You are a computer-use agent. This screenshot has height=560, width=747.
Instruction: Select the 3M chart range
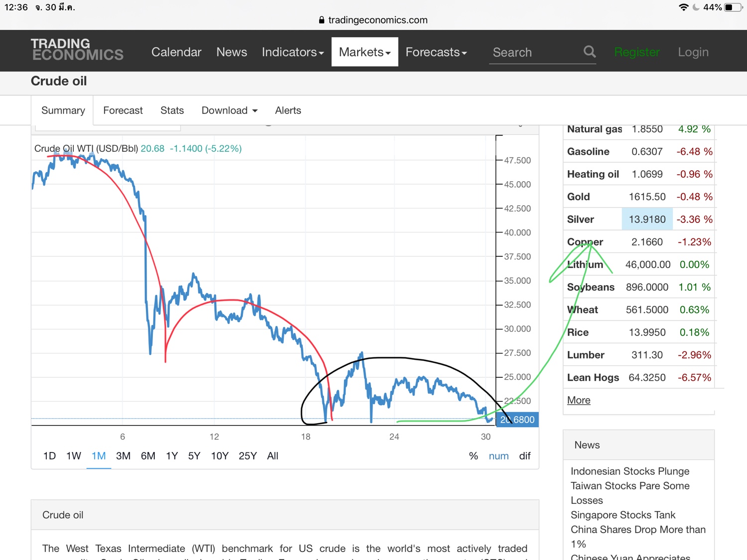(x=123, y=456)
